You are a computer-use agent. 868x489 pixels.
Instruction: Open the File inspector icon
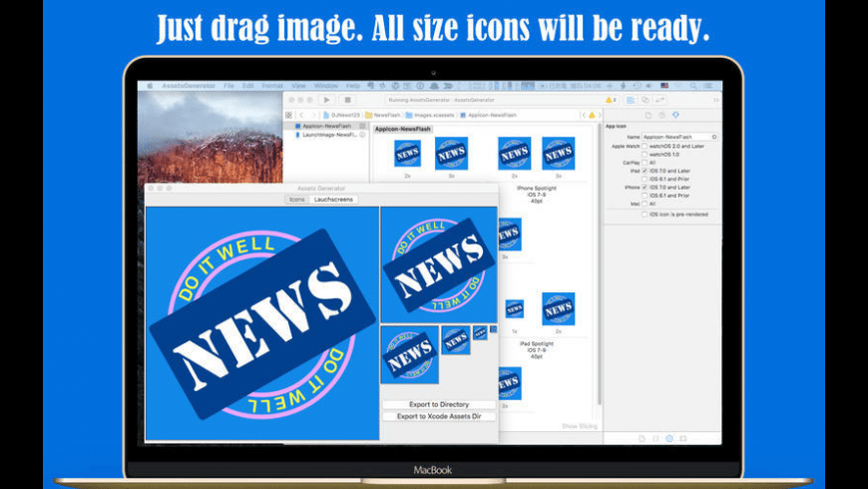[x=649, y=115]
